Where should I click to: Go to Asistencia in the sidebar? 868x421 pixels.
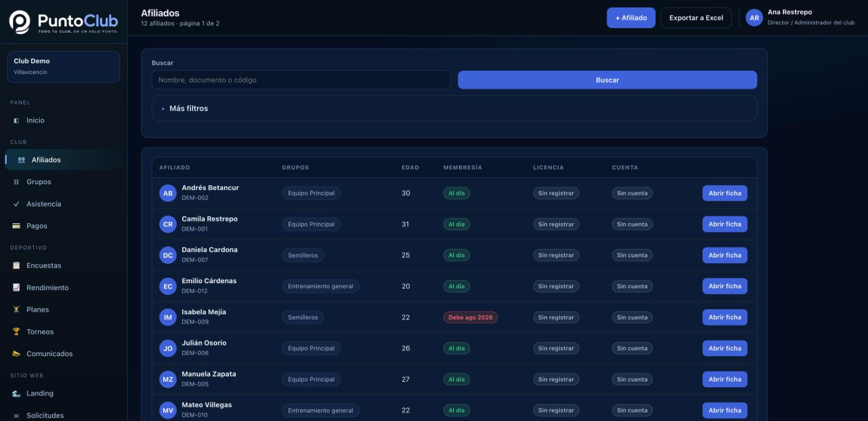tap(64, 204)
